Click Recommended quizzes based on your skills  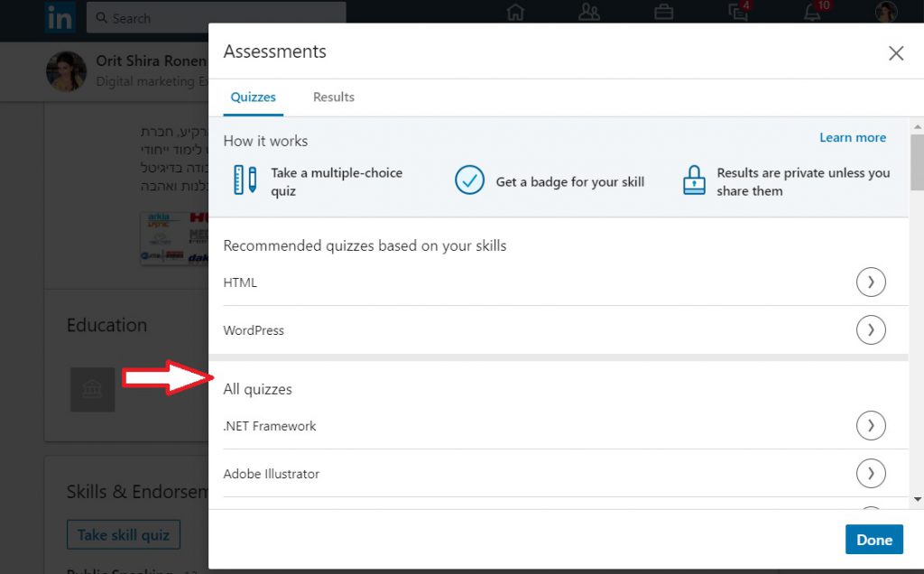click(365, 245)
